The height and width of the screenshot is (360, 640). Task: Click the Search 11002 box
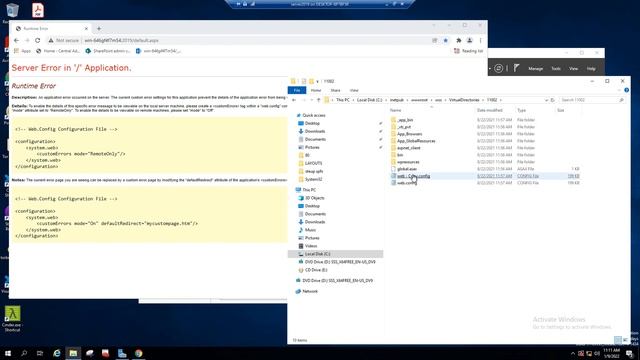point(592,100)
